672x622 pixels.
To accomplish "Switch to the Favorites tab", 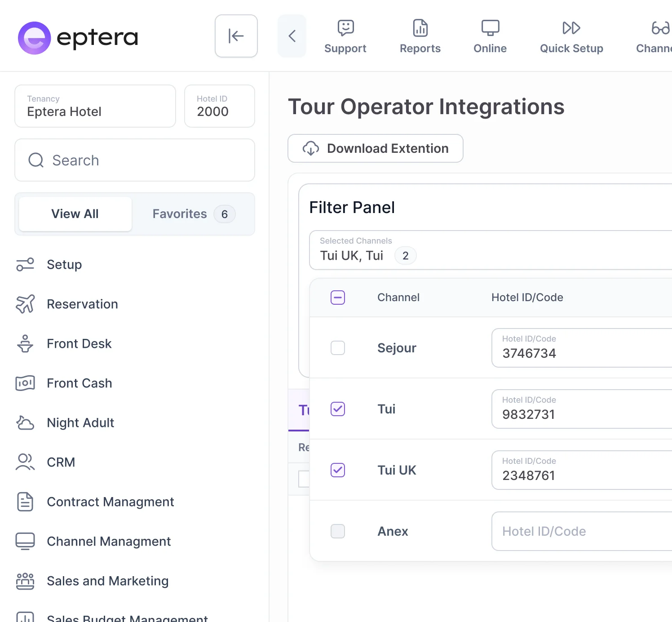I will click(193, 214).
